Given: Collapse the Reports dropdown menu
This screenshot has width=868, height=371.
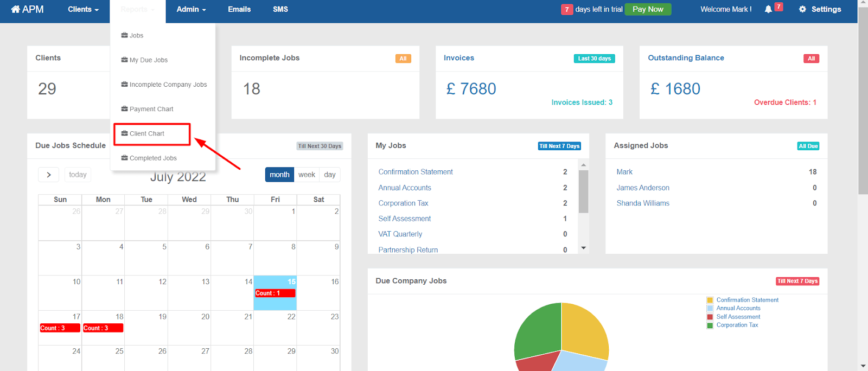Looking at the screenshot, I should 137,9.
